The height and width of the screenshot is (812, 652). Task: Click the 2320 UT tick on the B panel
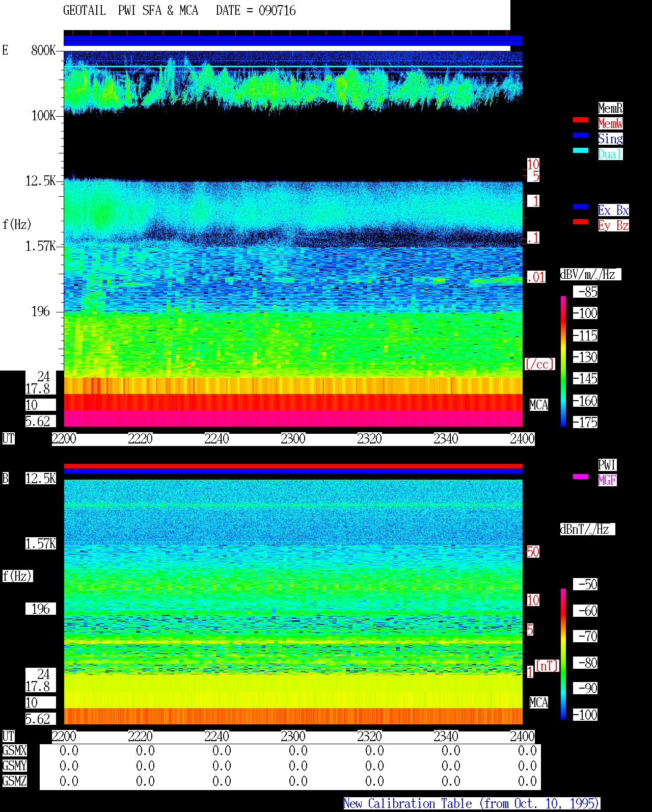[x=370, y=737]
